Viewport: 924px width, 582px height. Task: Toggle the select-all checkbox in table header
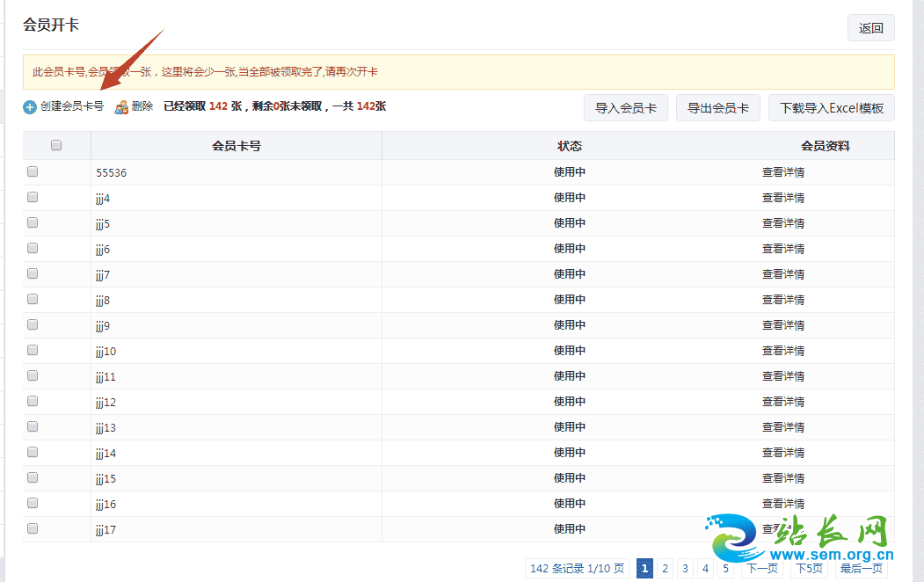click(x=56, y=145)
